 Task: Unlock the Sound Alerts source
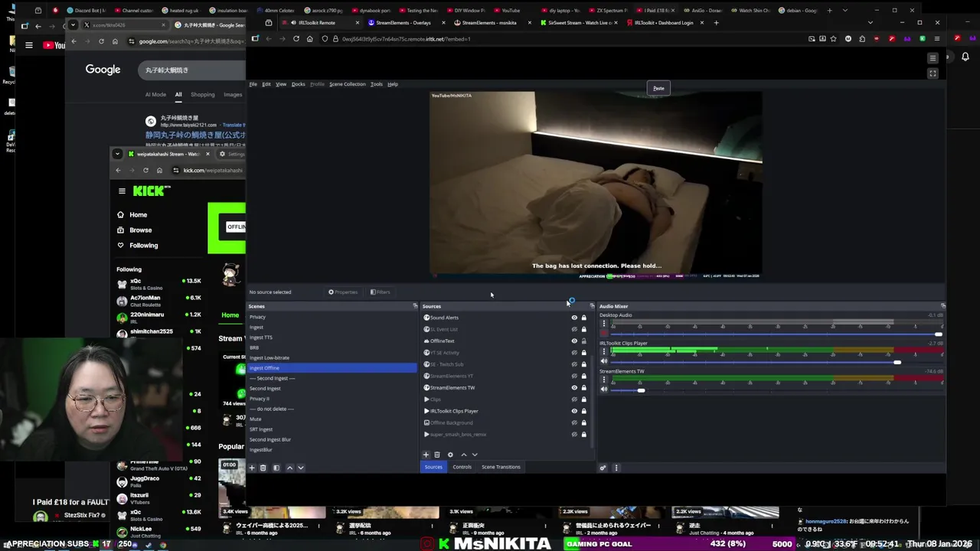[583, 318]
